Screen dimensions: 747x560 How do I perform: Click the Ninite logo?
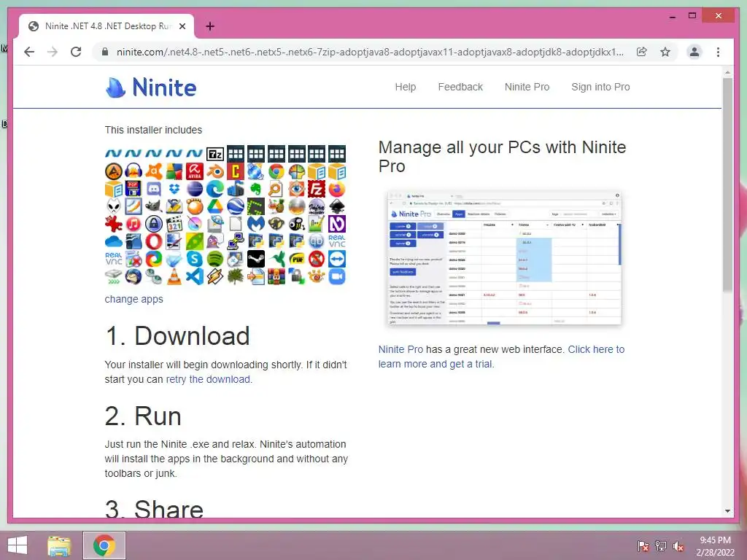(150, 87)
